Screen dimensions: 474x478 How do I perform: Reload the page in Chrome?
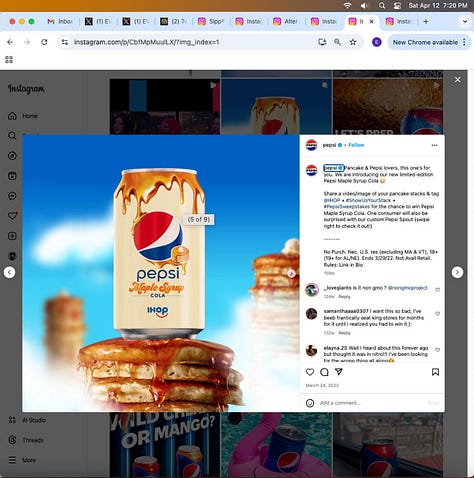[x=44, y=42]
